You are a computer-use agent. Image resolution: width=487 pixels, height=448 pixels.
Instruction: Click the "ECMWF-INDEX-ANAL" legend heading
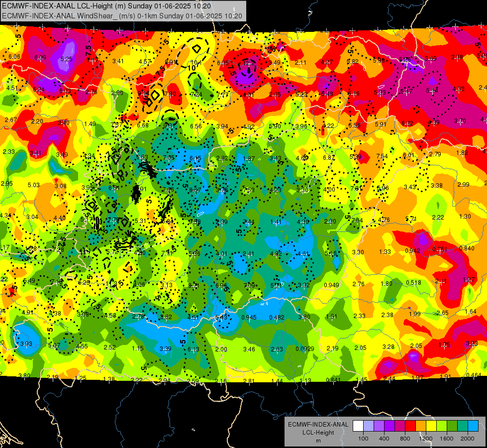(318, 425)
